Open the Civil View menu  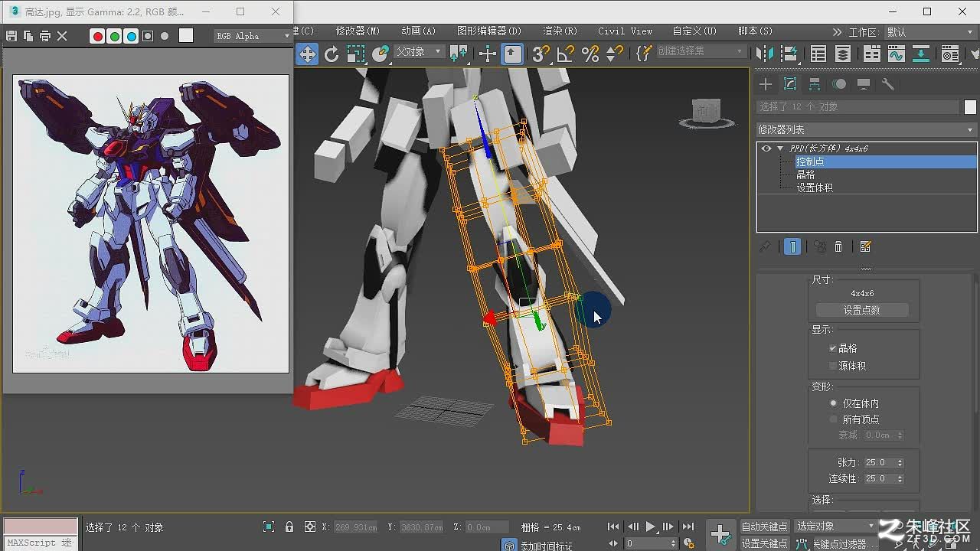tap(626, 31)
